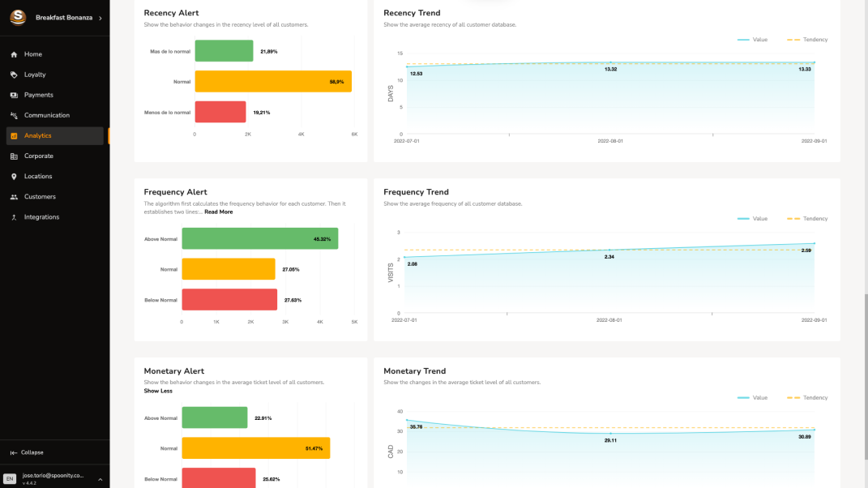The image size is (868, 488).
Task: Click red Menos de lo normal bar
Action: tap(220, 112)
